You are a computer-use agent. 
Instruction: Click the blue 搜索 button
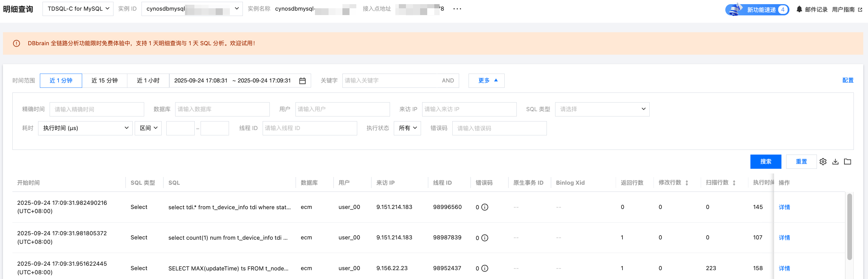[765, 162]
